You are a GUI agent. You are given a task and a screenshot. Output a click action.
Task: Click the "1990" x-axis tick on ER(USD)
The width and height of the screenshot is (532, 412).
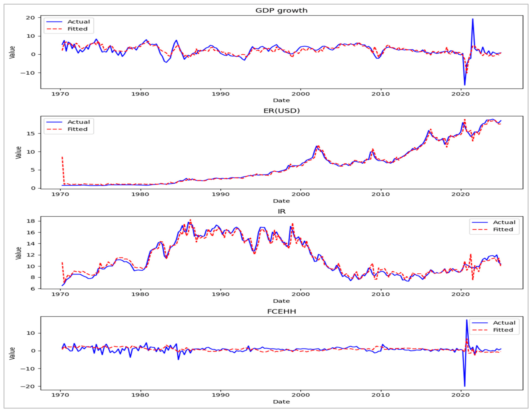coord(221,194)
